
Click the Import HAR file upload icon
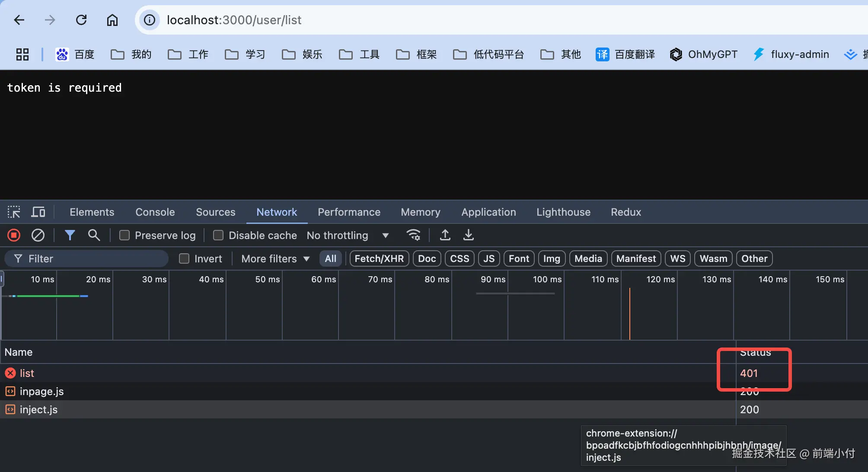445,235
